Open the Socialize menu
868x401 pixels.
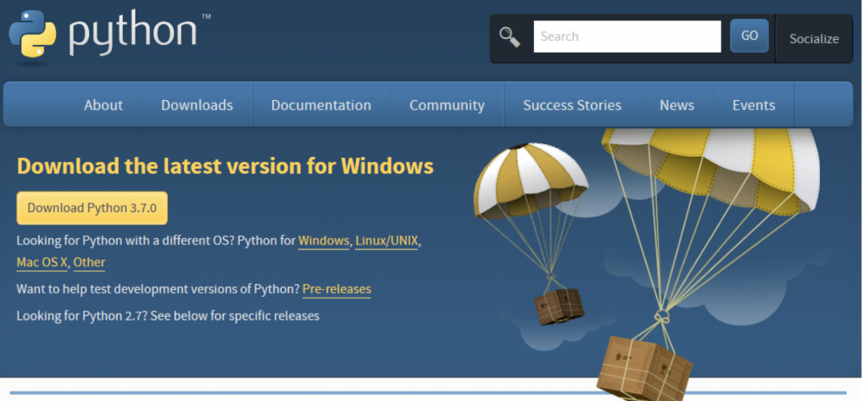click(x=814, y=39)
